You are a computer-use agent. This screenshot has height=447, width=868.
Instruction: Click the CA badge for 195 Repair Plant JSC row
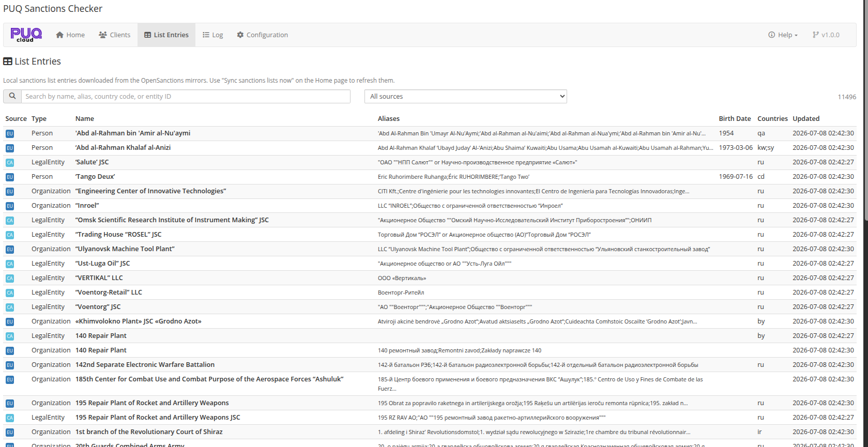pyautogui.click(x=10, y=418)
